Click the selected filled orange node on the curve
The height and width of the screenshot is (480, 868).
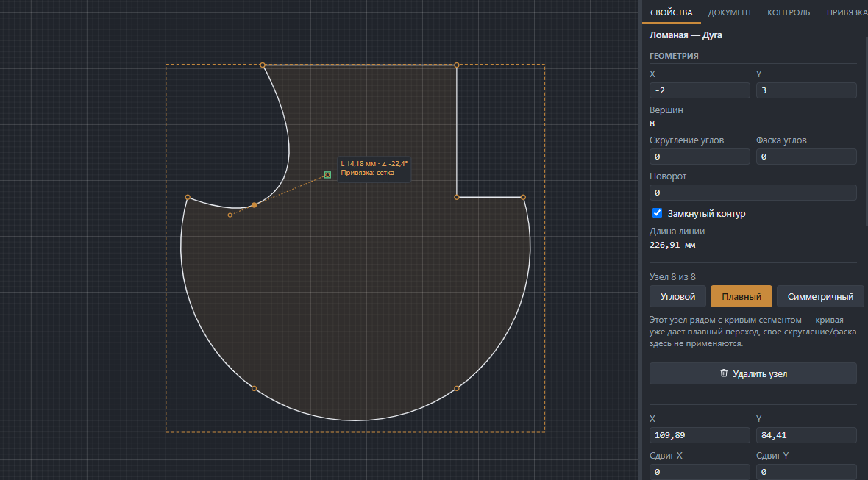[254, 205]
